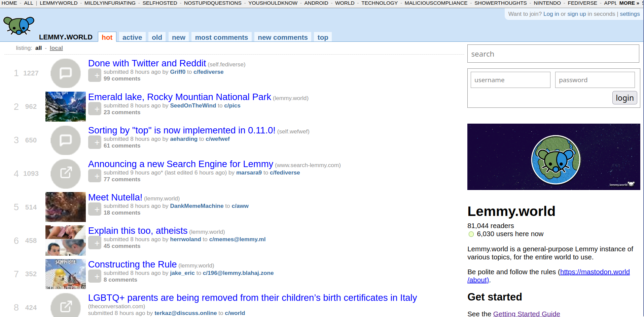This screenshot has width=644, height=317.
Task: Open external link icon of LGBTQ+ parents post
Action: [66, 306]
